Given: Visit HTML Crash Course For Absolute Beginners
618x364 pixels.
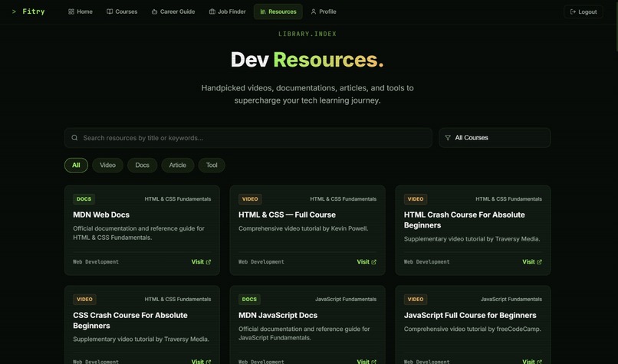Looking at the screenshot, I should 532,261.
